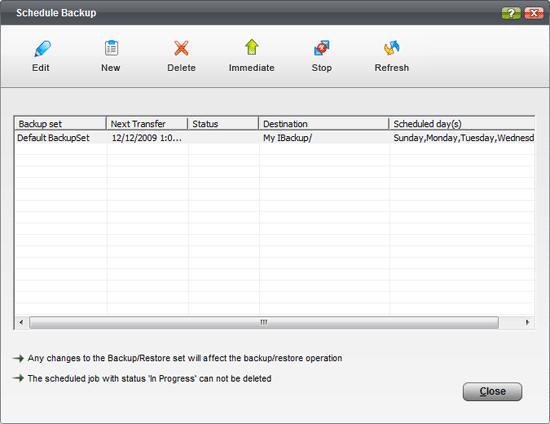Start Immediate backup with green arrow

(x=251, y=47)
